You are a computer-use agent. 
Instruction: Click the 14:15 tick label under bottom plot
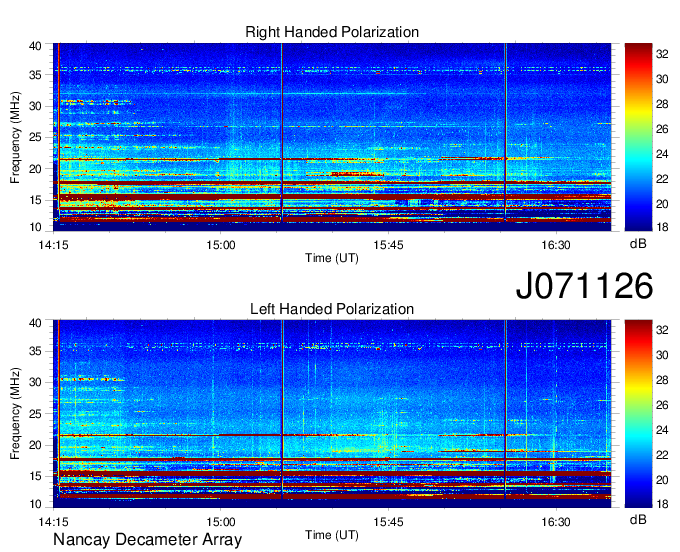53,522
